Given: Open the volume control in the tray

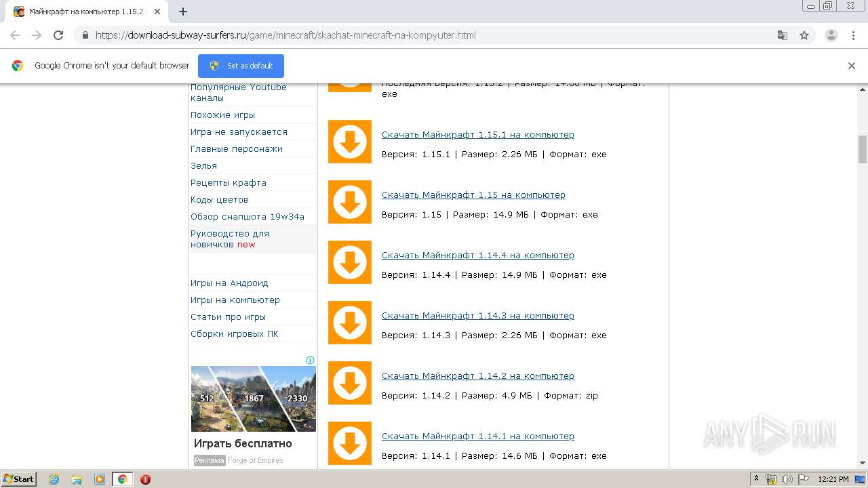Looking at the screenshot, I should pos(787,479).
